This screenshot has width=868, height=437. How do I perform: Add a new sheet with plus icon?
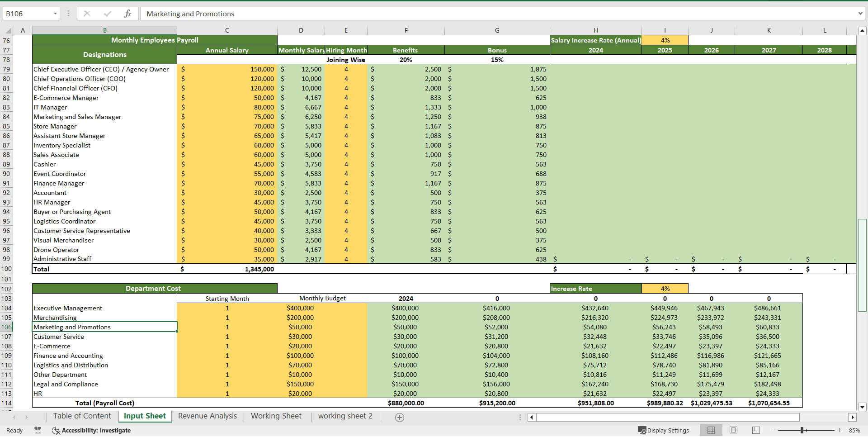click(x=400, y=418)
